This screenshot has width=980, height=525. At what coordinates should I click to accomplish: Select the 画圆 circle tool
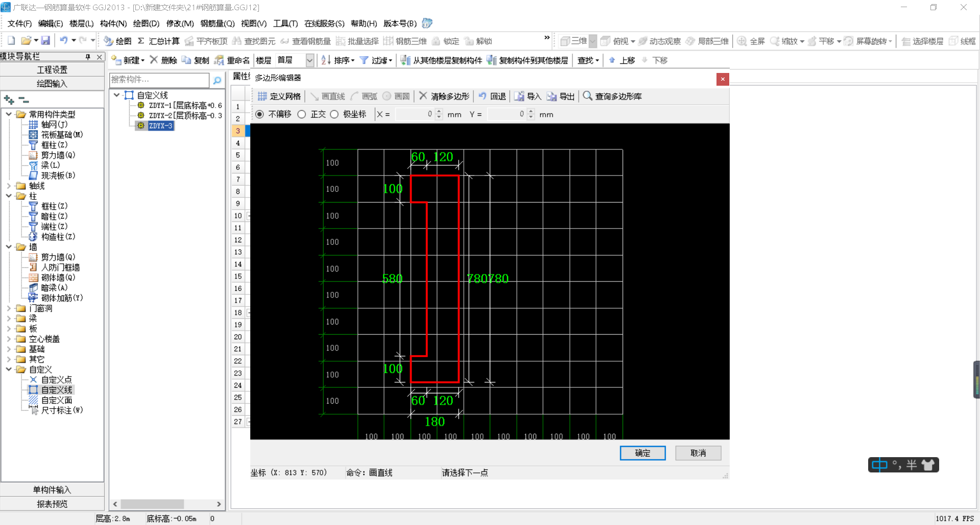click(397, 96)
